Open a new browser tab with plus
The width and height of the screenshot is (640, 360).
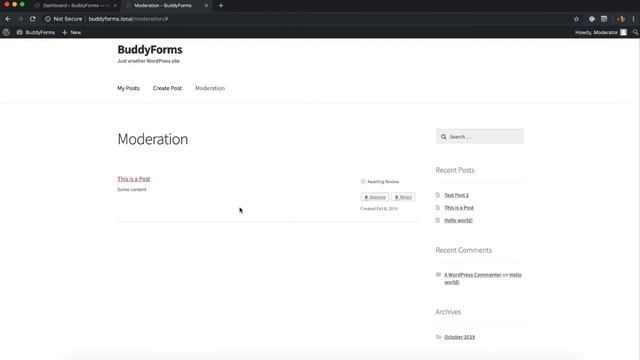point(221,6)
